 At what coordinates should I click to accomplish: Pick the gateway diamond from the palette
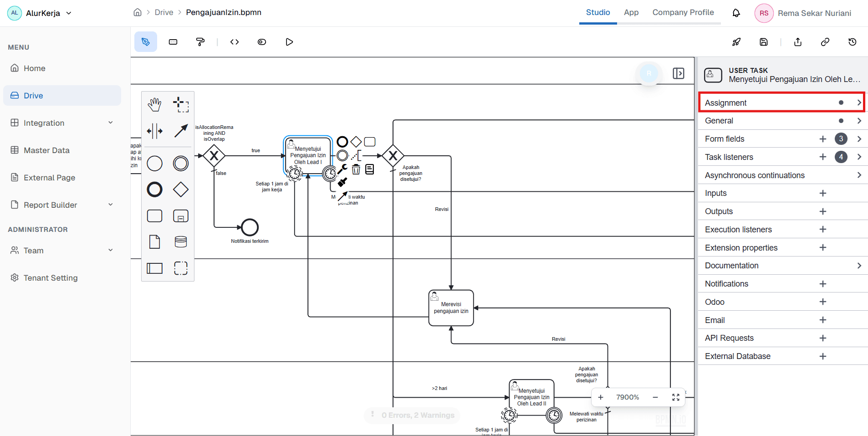(x=181, y=190)
